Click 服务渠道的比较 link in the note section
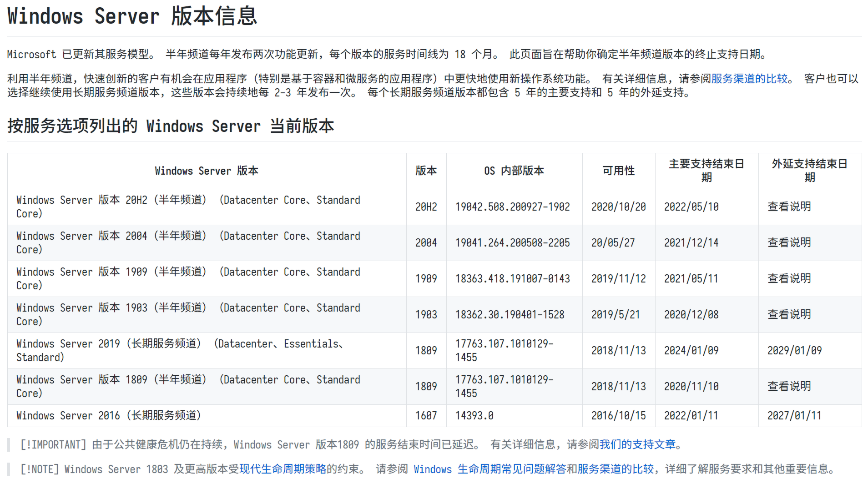 pos(616,469)
